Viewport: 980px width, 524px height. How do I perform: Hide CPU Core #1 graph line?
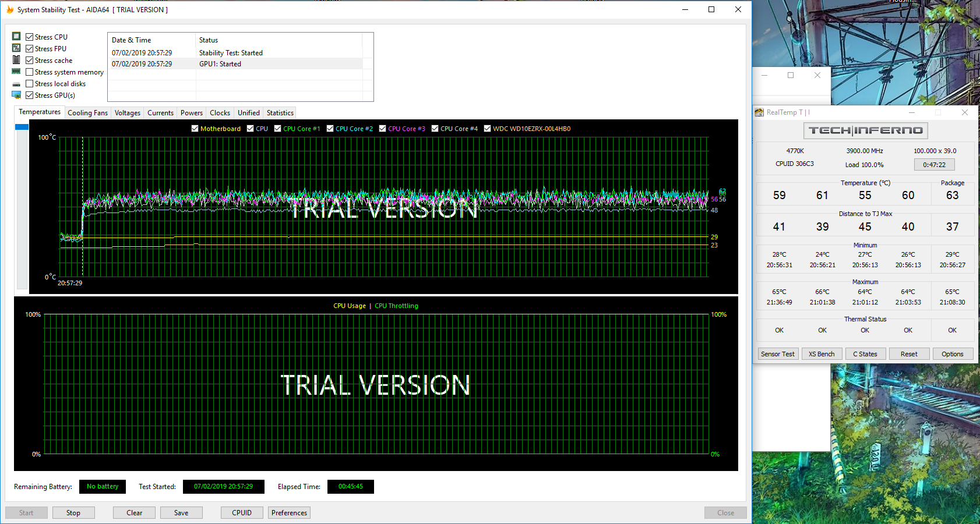277,129
